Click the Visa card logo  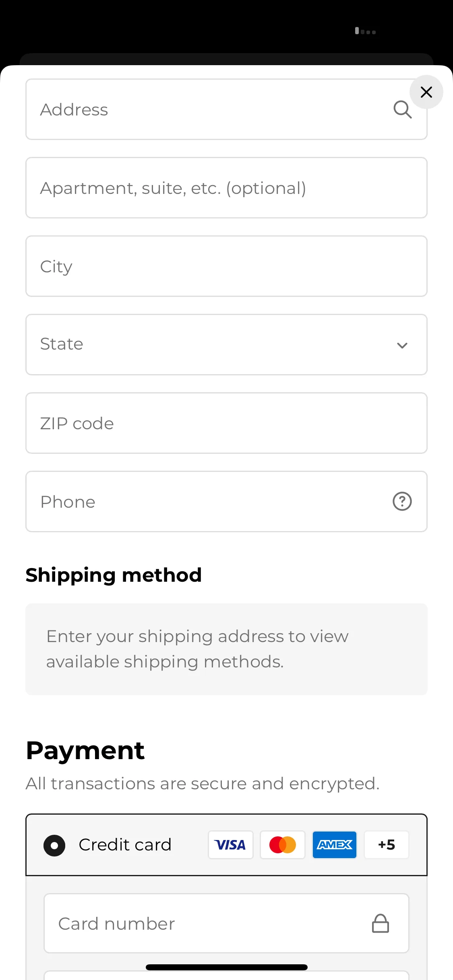230,845
